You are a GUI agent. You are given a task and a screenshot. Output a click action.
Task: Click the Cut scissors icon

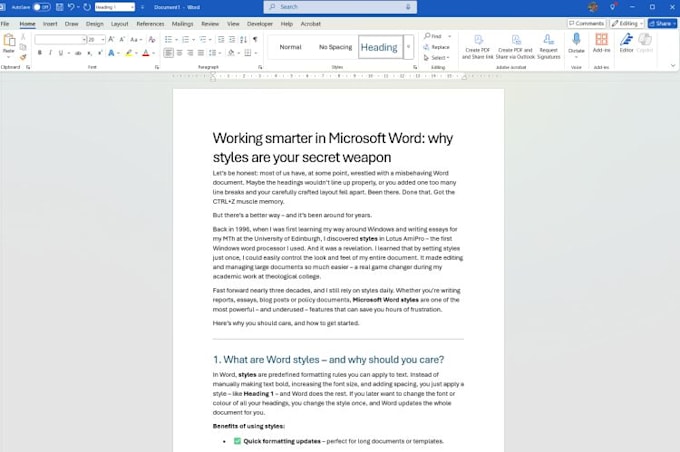23,37
